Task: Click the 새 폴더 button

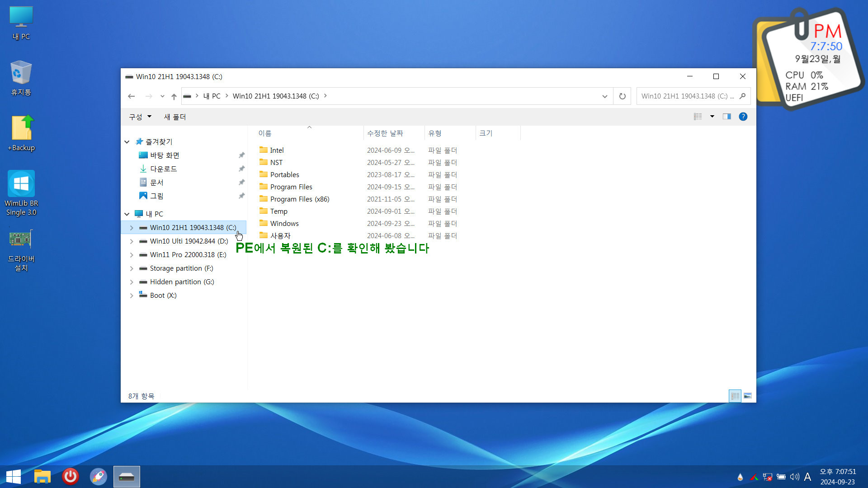Action: 175,117
